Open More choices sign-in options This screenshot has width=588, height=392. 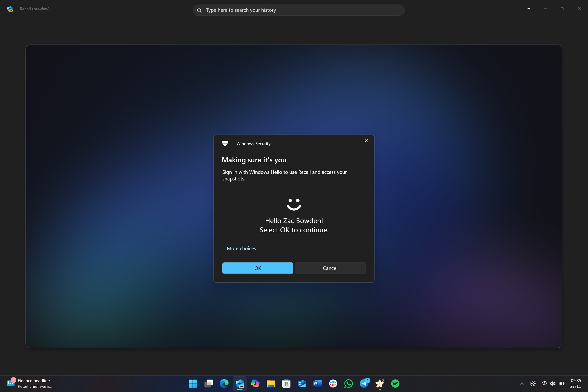[x=241, y=248]
